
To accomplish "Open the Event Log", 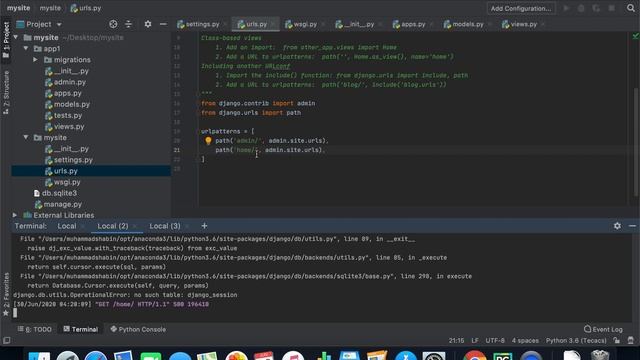I will (x=603, y=329).
